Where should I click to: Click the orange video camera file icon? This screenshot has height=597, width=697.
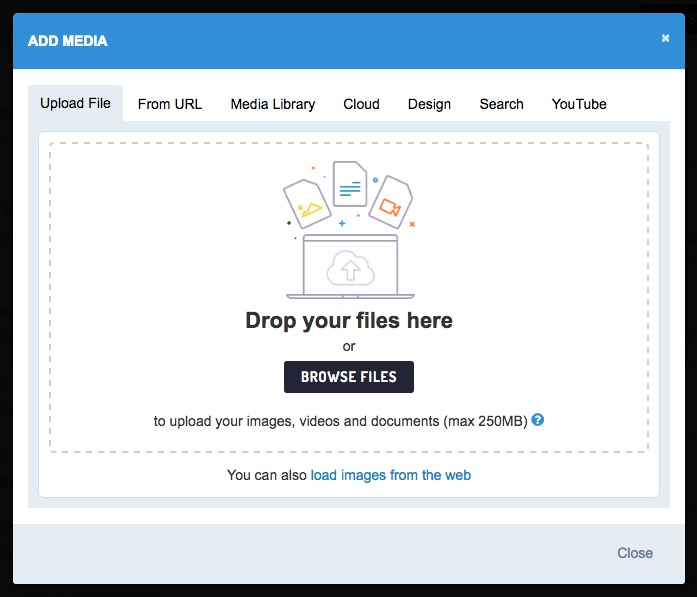pos(390,202)
